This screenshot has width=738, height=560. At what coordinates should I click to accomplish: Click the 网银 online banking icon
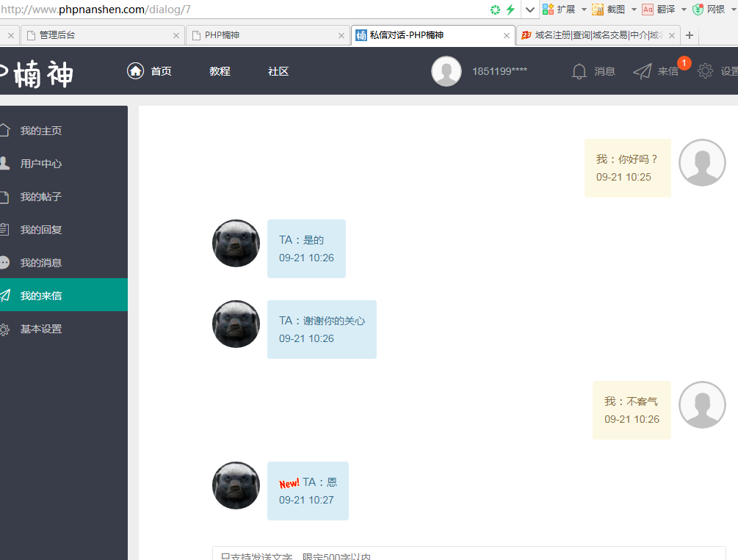[x=698, y=10]
